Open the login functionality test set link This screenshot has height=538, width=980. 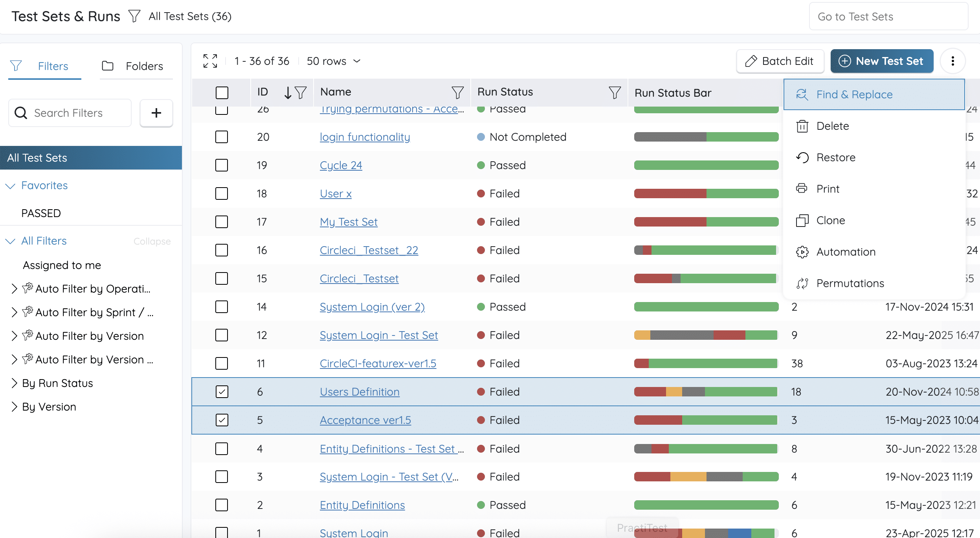tap(365, 137)
